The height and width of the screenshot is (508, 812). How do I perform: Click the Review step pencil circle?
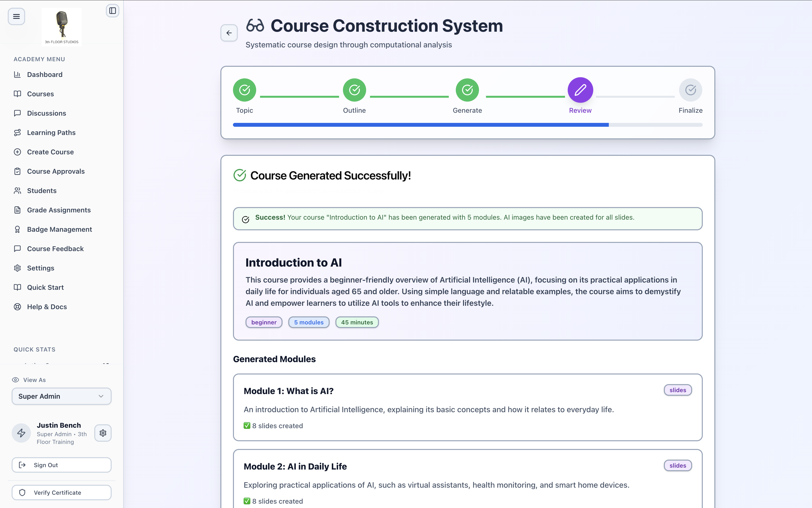580,90
